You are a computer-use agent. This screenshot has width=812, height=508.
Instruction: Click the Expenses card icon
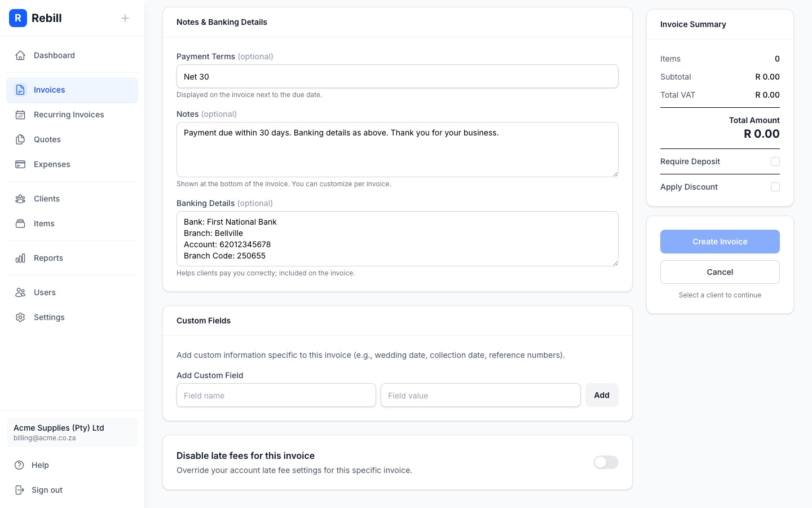pyautogui.click(x=20, y=164)
